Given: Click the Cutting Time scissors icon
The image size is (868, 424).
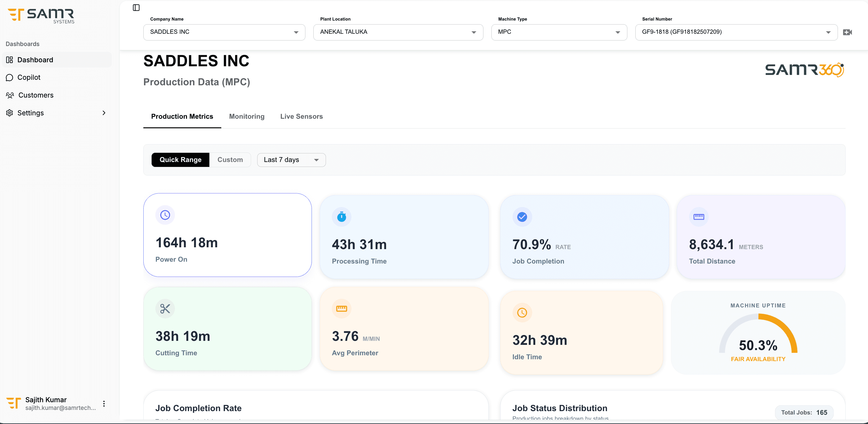Looking at the screenshot, I should (x=165, y=308).
